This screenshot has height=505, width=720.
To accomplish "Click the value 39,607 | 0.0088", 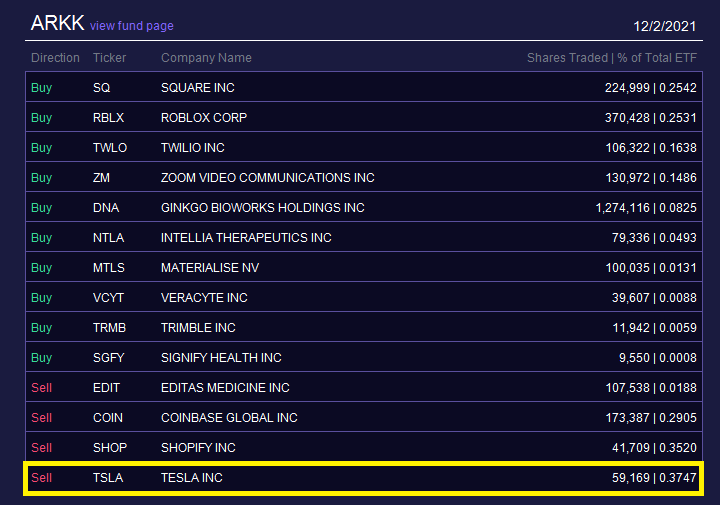I will 654,297.
